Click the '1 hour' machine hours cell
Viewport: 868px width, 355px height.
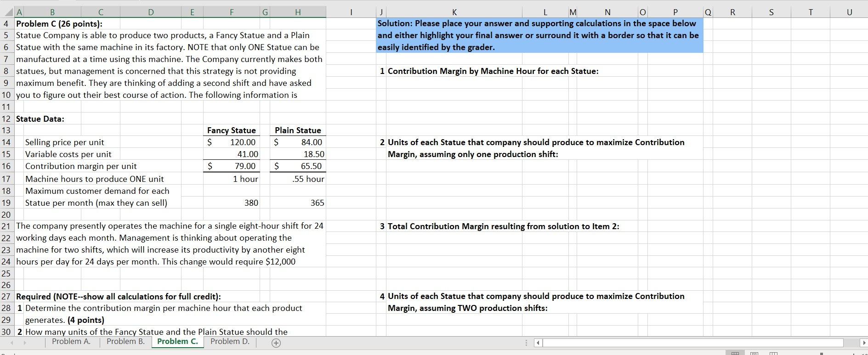coord(232,179)
